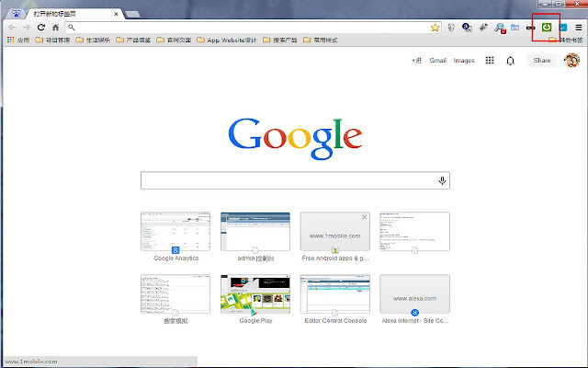Expand the App Website设计 bookmarks folder

coord(227,40)
